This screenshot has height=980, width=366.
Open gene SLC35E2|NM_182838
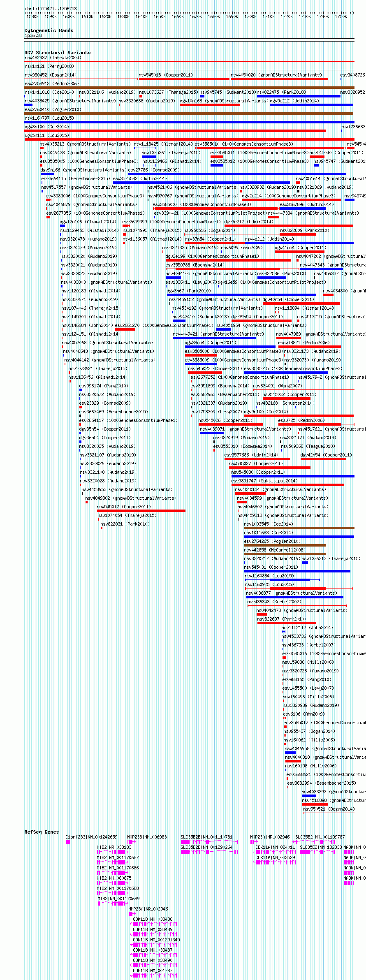tap(321, 847)
